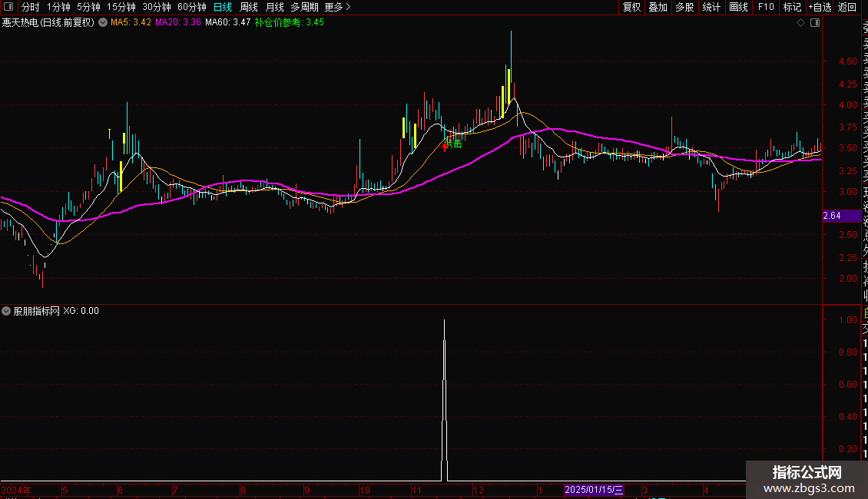Click the red buy arrow signal on chart
This screenshot has height=499, width=868.
click(445, 147)
